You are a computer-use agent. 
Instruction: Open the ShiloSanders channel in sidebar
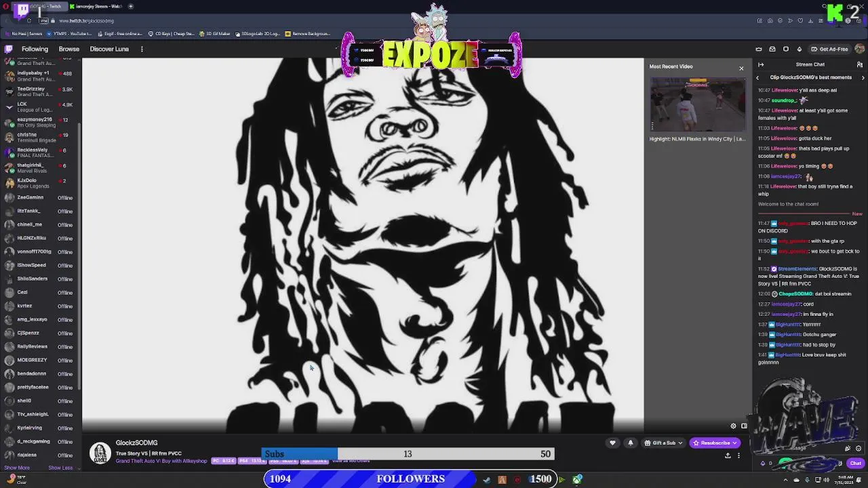point(39,279)
